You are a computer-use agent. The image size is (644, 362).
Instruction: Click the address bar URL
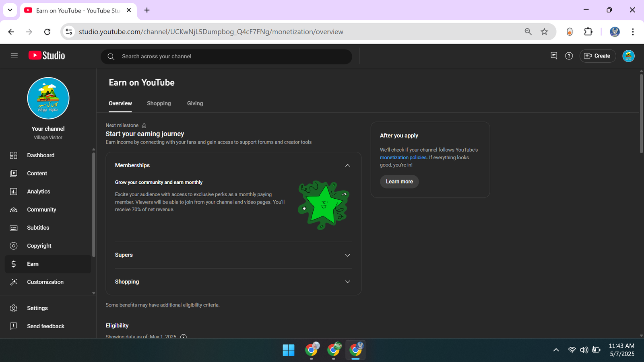[211, 32]
